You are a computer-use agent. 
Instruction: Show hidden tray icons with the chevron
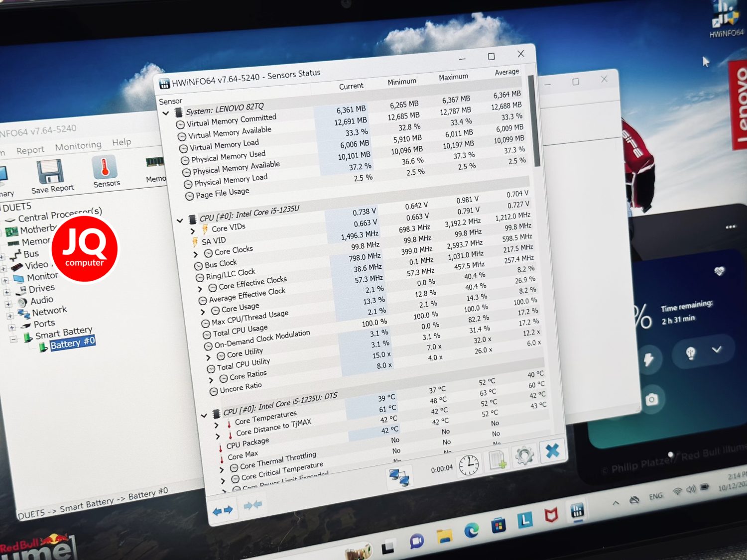[616, 503]
